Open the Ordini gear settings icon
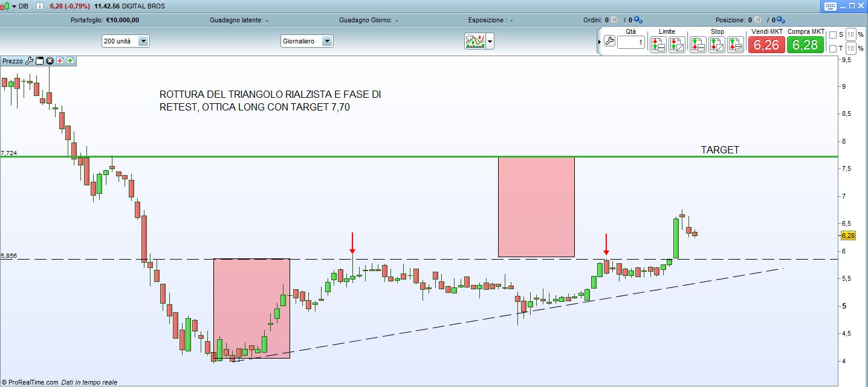Image resolution: width=868 pixels, height=387 pixels. pyautogui.click(x=638, y=20)
